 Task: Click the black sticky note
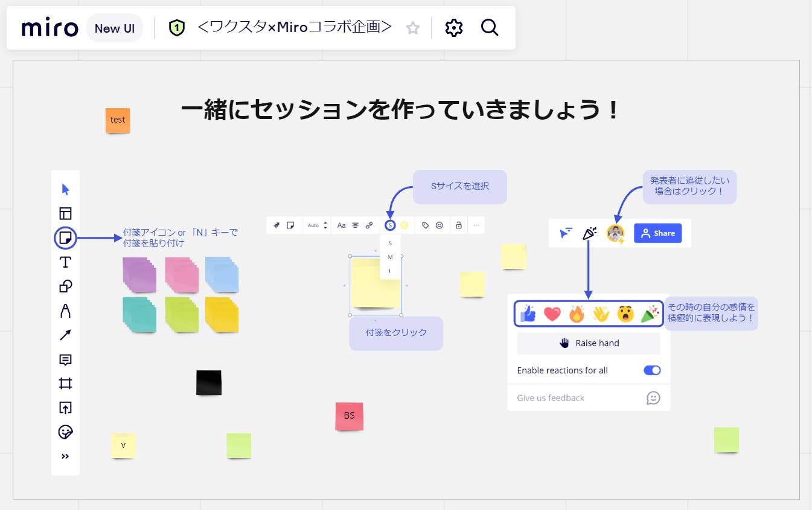(x=209, y=382)
